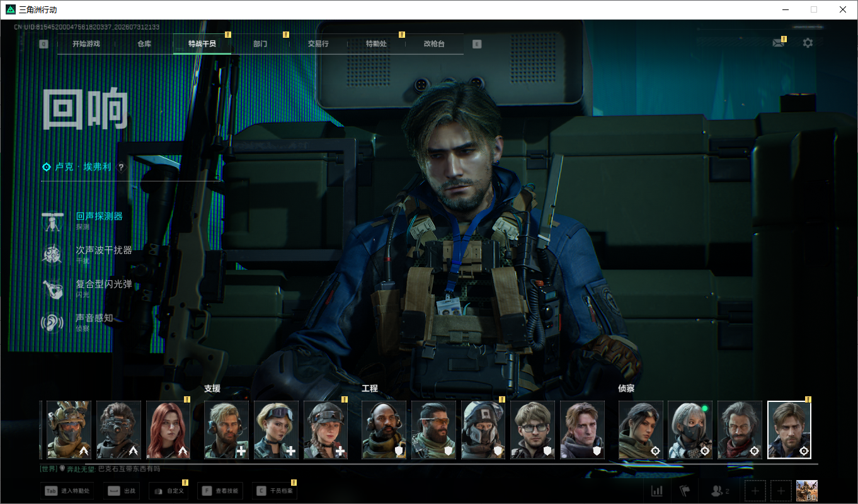Open the 仓库 tab
The image size is (858, 504).
point(144,44)
